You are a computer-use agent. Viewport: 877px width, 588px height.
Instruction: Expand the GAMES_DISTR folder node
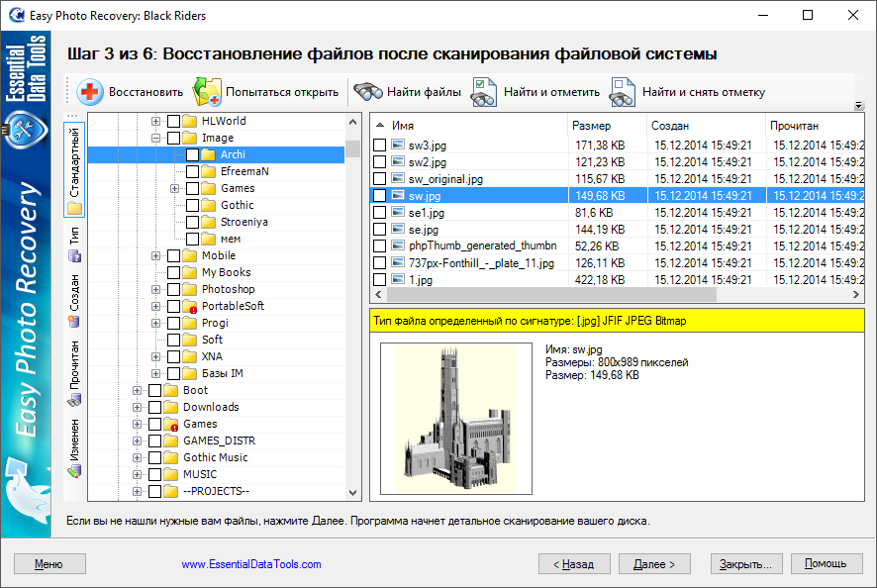coord(137,441)
